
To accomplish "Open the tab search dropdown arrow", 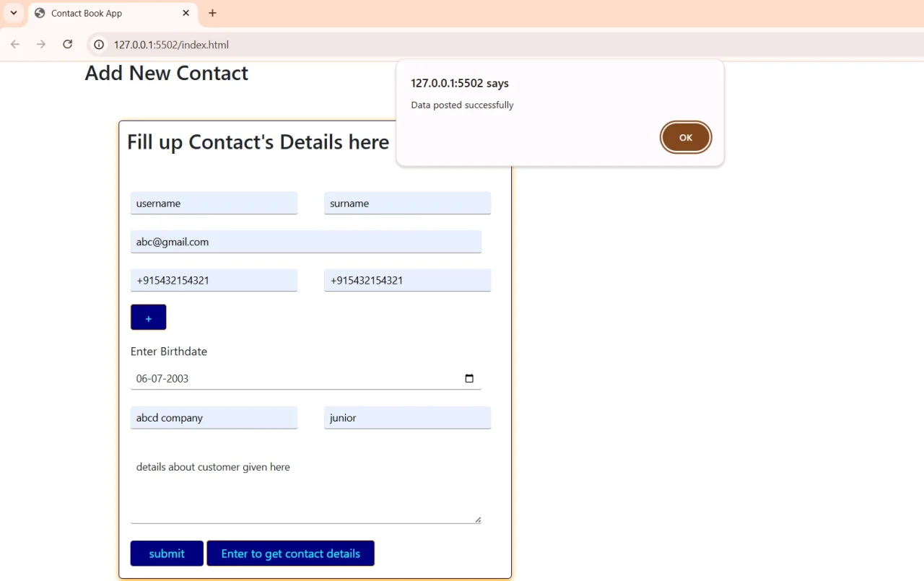I will click(x=14, y=13).
